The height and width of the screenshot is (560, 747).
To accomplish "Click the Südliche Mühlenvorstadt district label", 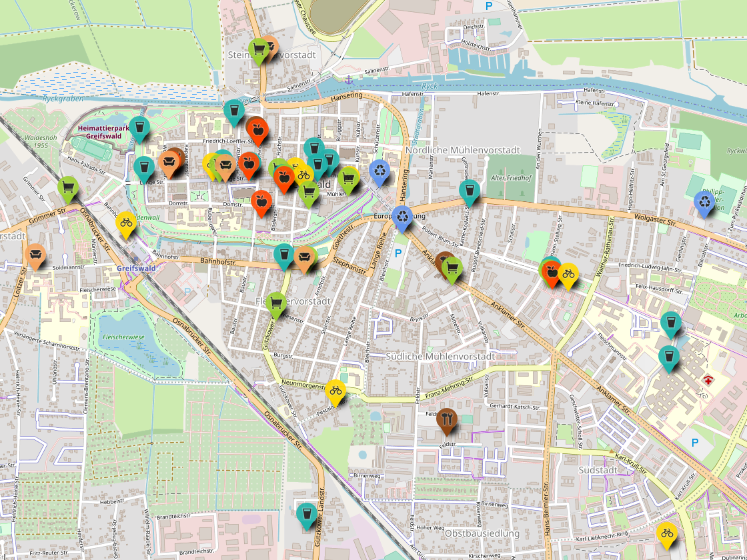I will tap(440, 357).
